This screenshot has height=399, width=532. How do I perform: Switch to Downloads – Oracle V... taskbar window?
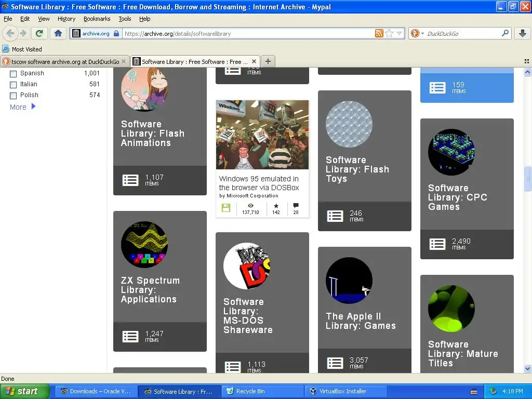pos(96,391)
